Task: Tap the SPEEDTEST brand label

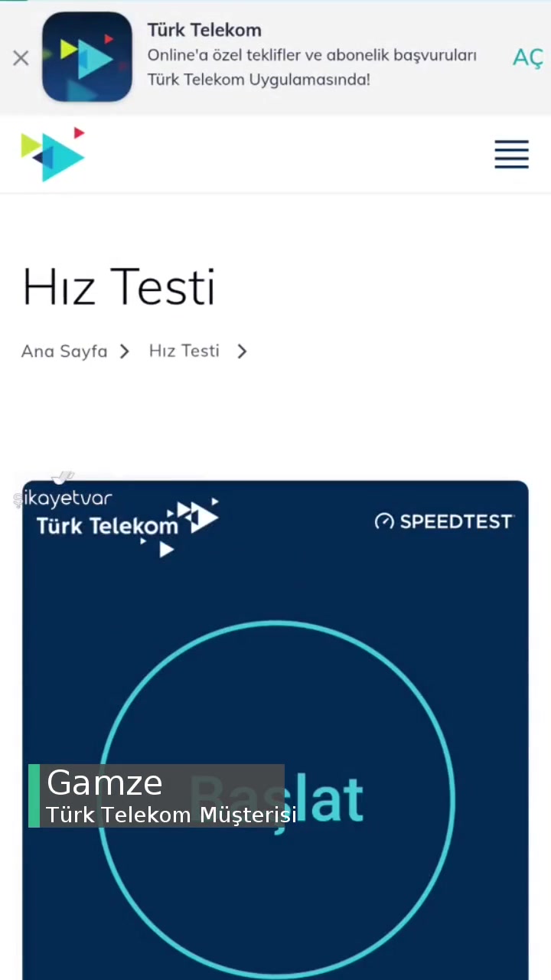Action: click(x=455, y=521)
